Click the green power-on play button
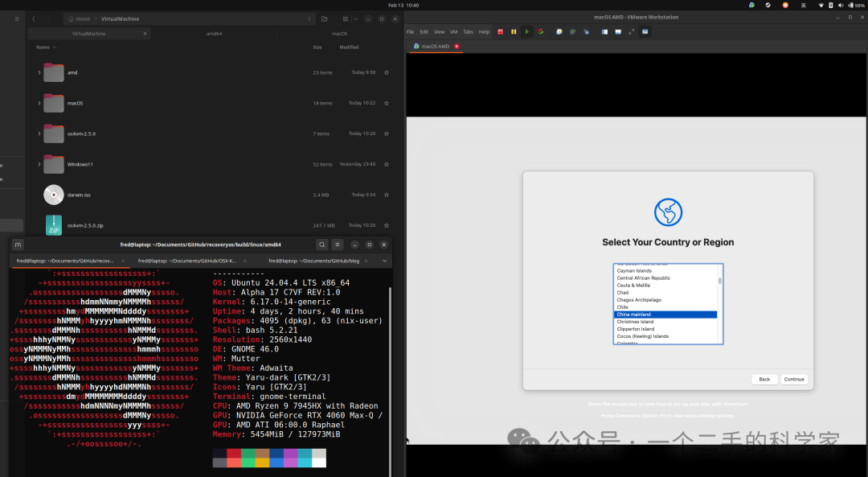The image size is (868, 477). point(527,31)
